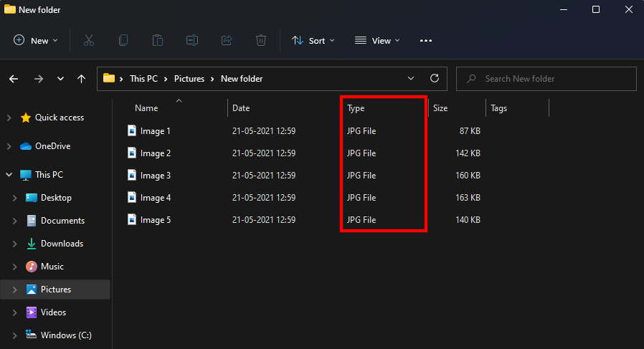Screen dimensions: 644x349
Task: Go up one folder level
Action: 82,79
